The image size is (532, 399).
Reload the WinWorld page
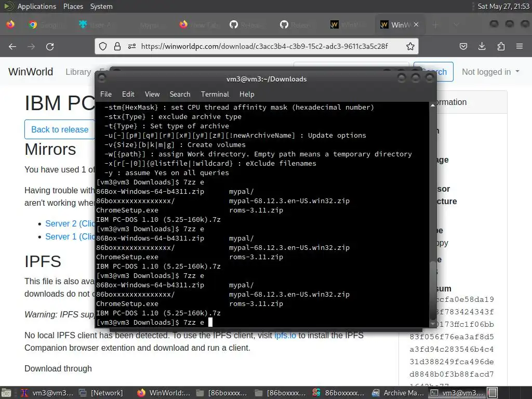click(50, 46)
